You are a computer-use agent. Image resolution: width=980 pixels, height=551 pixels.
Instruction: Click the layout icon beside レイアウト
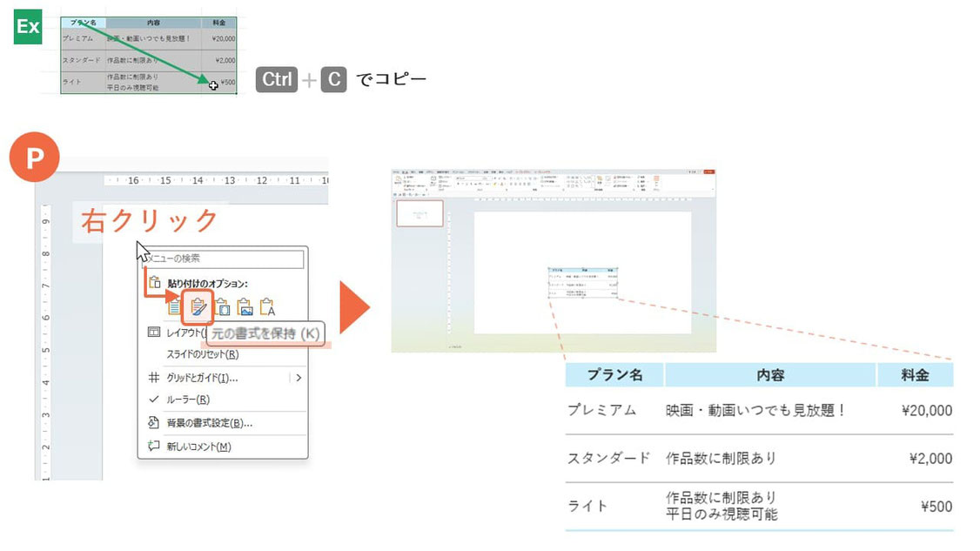(x=153, y=333)
